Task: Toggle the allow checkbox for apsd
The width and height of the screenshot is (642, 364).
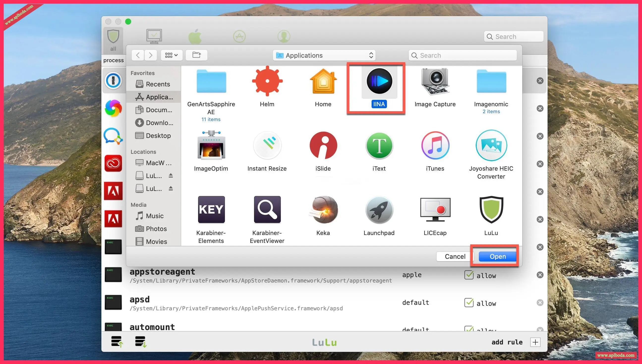Action: 469,303
